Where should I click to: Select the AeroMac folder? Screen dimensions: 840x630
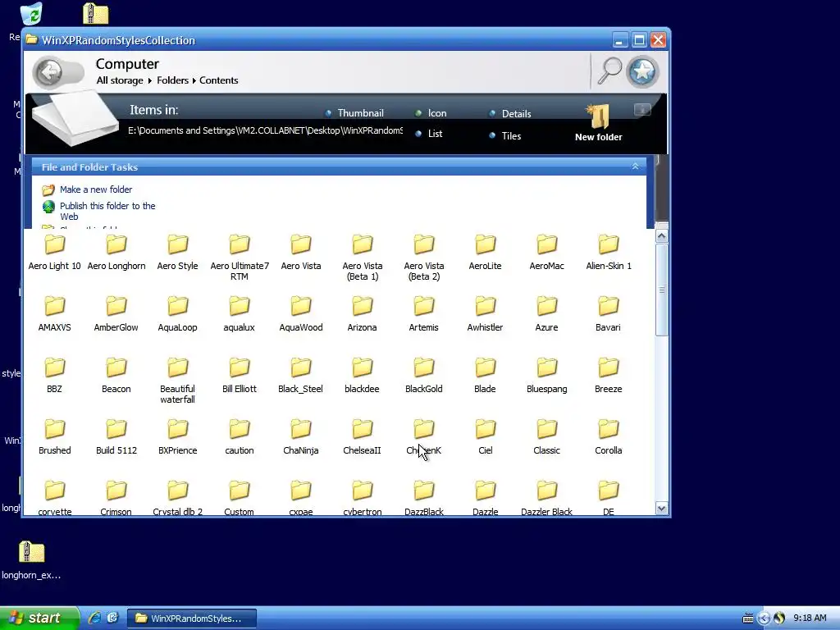coord(547,252)
